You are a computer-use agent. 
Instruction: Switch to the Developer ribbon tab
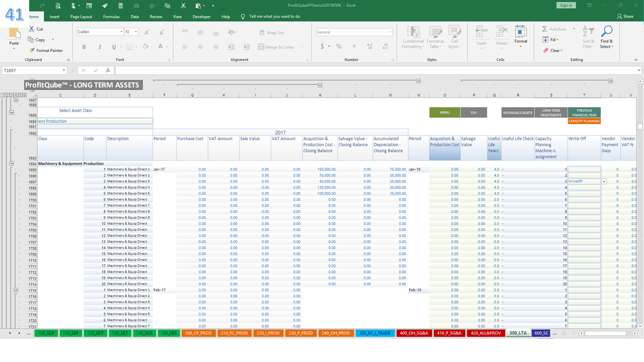coord(202,17)
